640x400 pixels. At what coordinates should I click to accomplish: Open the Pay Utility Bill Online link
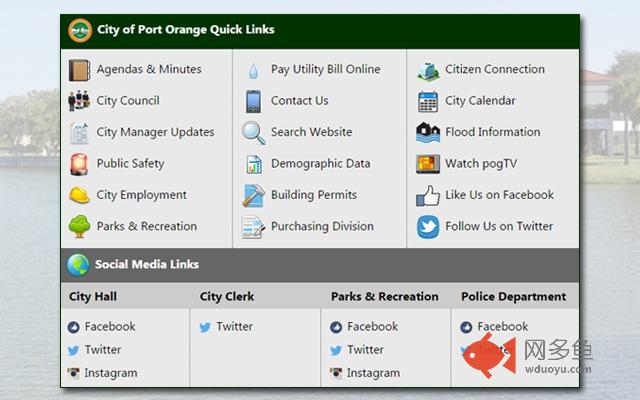click(325, 69)
